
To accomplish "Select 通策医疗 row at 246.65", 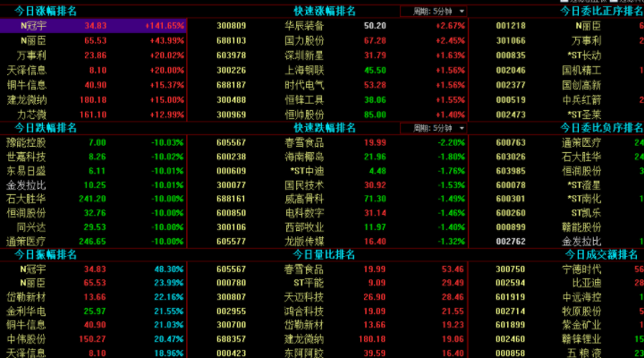I will pos(93,242).
